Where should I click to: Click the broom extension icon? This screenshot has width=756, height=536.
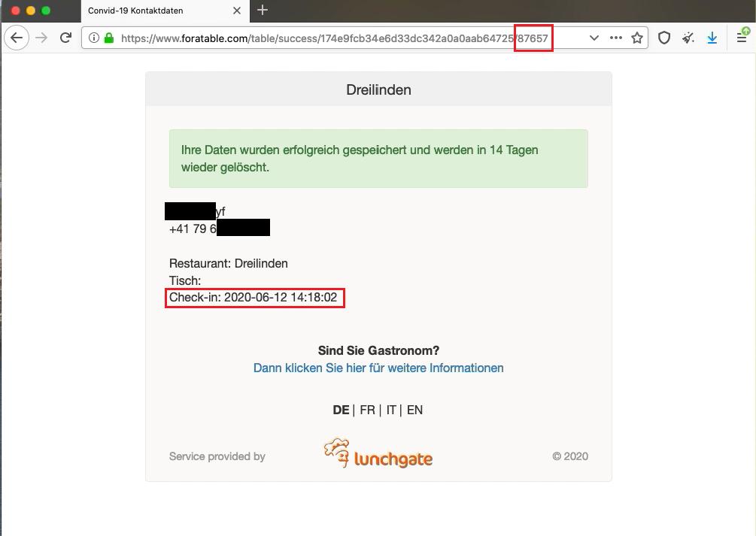click(x=688, y=38)
